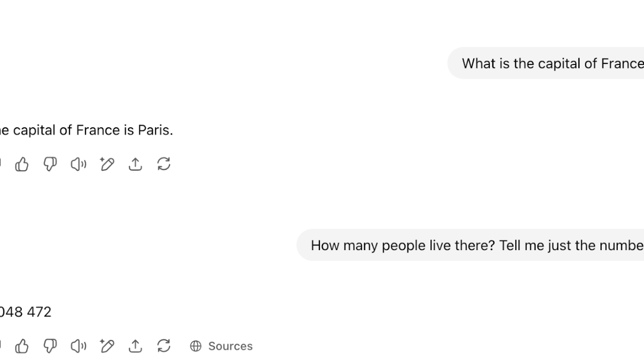Share the Paris answer via upload icon

pos(135,164)
